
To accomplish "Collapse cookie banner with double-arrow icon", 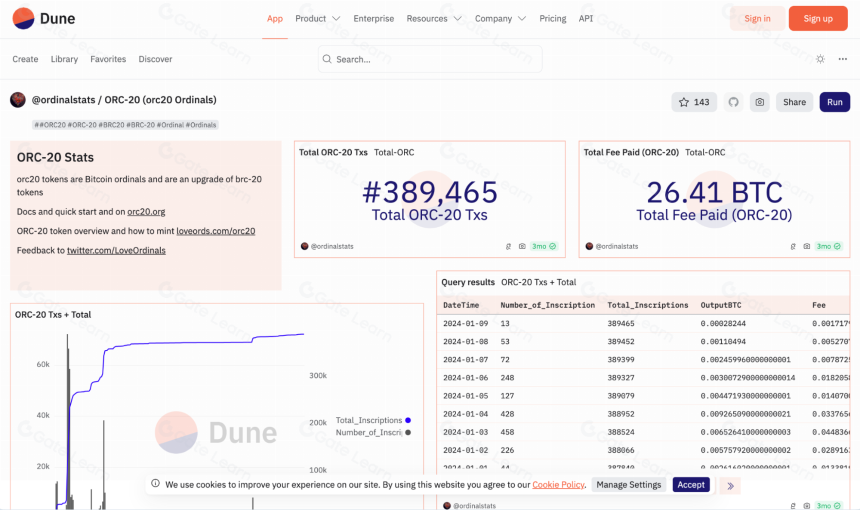I will [730, 485].
